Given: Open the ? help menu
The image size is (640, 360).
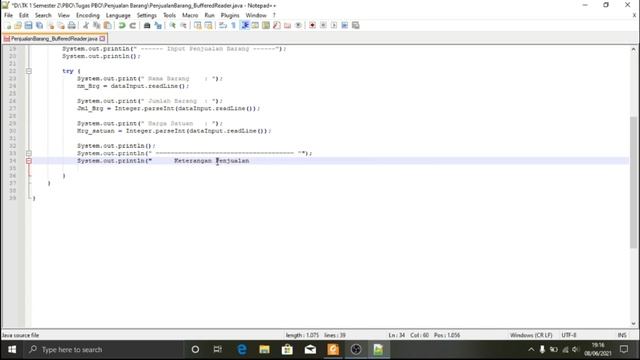Looking at the screenshot, I should point(274,15).
